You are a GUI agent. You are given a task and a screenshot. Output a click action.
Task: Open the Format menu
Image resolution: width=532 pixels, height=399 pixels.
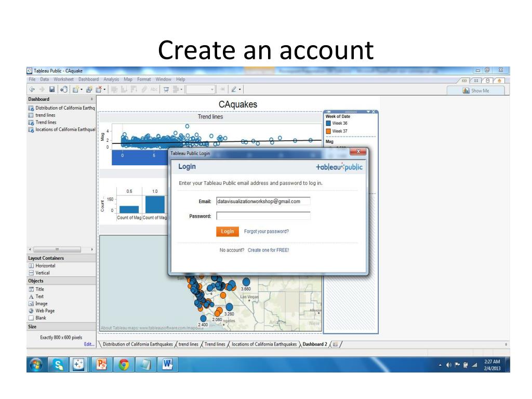(144, 79)
